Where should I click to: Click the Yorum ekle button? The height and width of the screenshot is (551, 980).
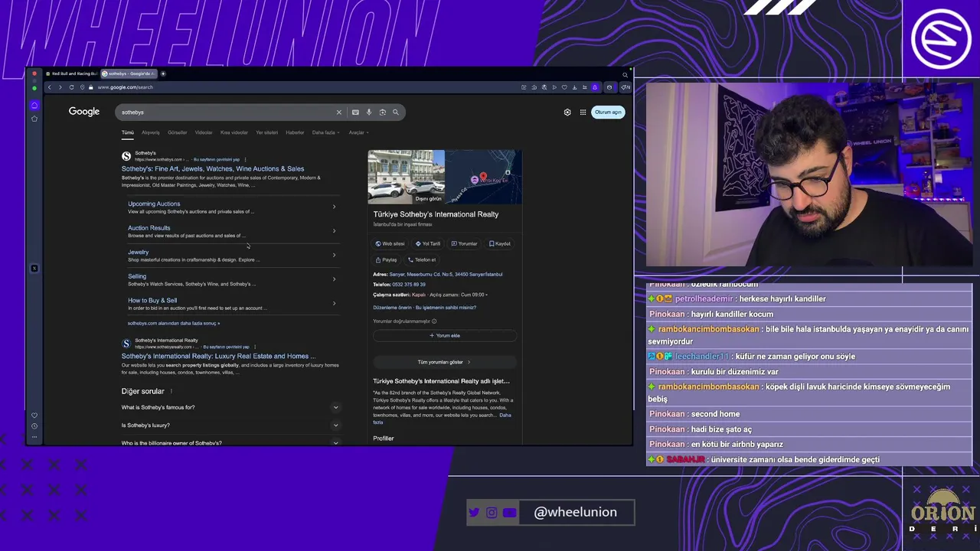445,335
